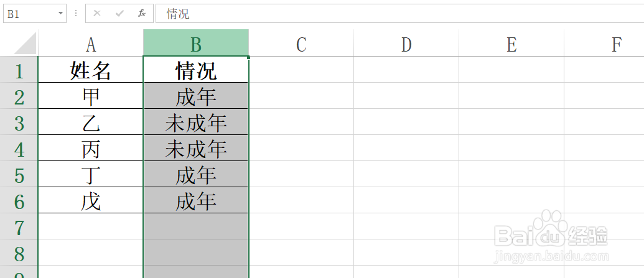Click the confirm entry checkmark icon
Viewport: 644px width, 278px height.
coord(119,14)
